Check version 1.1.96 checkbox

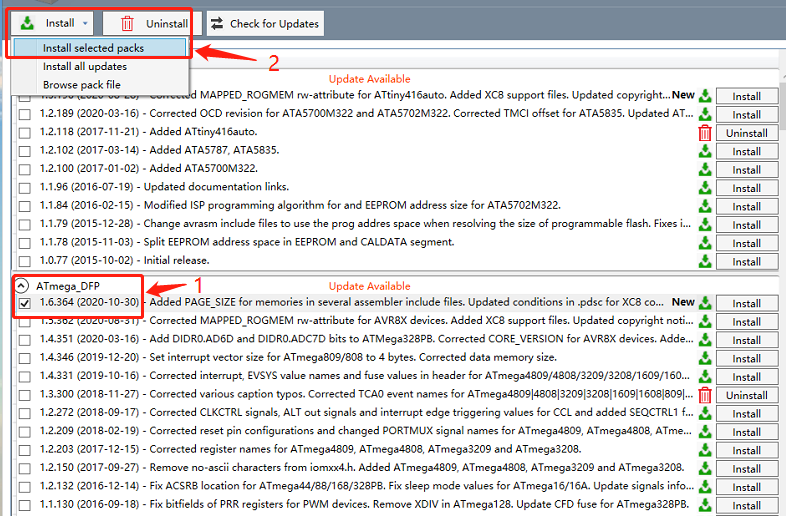pos(25,188)
